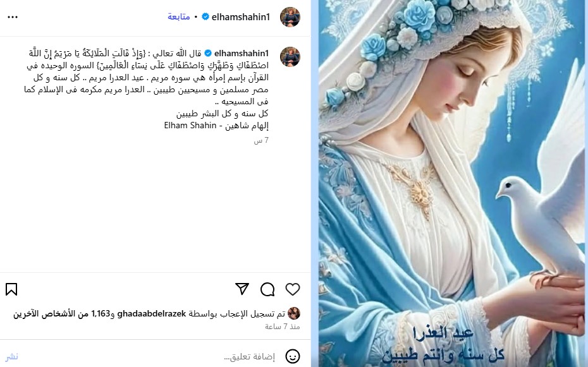This screenshot has height=367, width=588.
Task: Click the منذ 7 ساعة timestamp
Action: [283, 327]
